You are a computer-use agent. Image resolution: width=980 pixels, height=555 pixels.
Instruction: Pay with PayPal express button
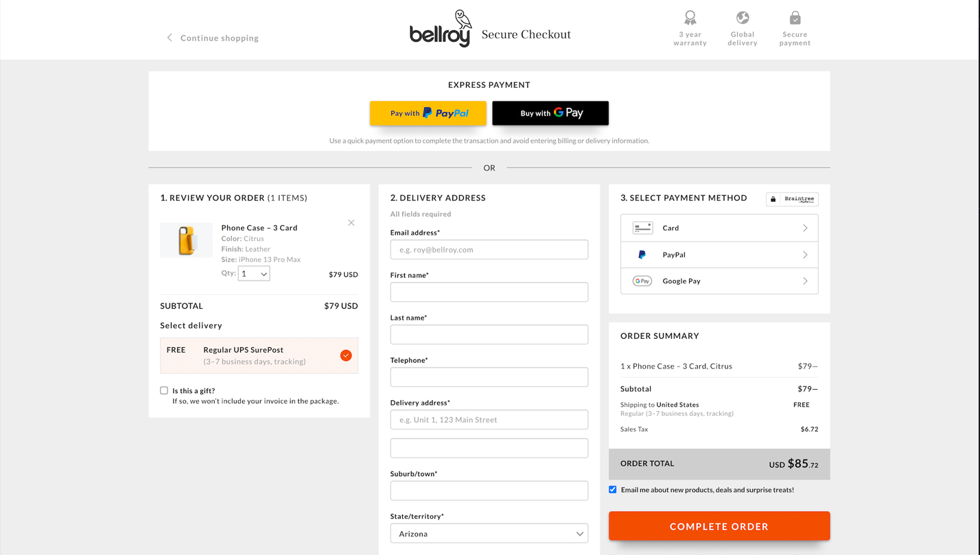pos(428,113)
